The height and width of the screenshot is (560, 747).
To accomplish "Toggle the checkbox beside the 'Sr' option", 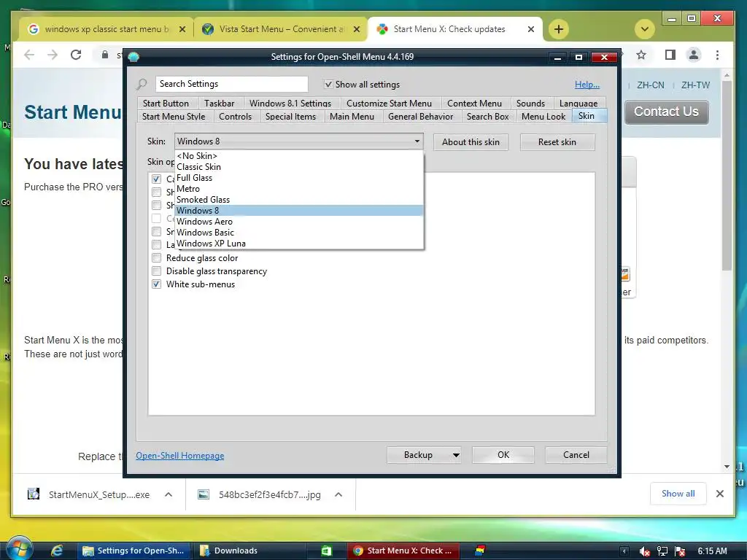I will click(x=156, y=231).
